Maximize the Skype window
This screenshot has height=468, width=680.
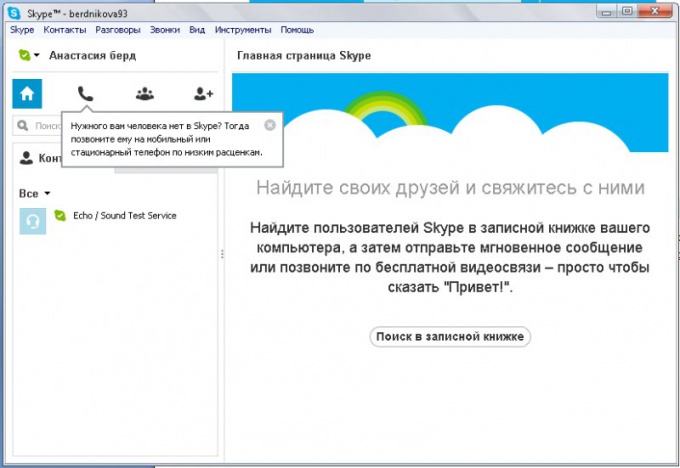[x=627, y=12]
